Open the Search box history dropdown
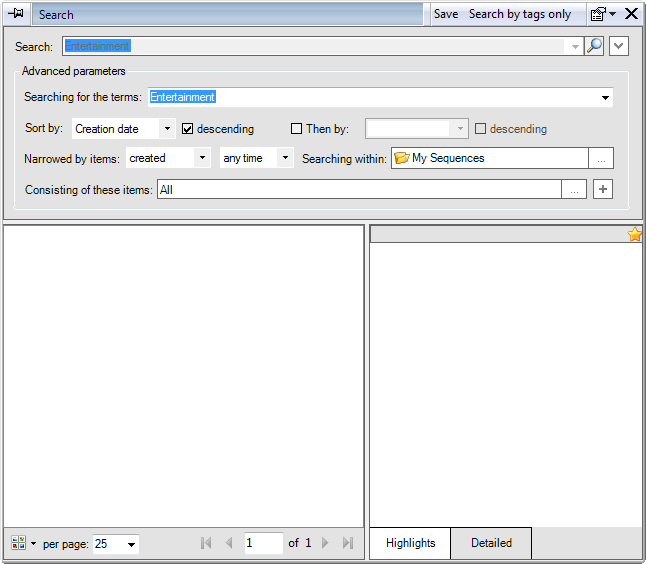 [x=575, y=46]
